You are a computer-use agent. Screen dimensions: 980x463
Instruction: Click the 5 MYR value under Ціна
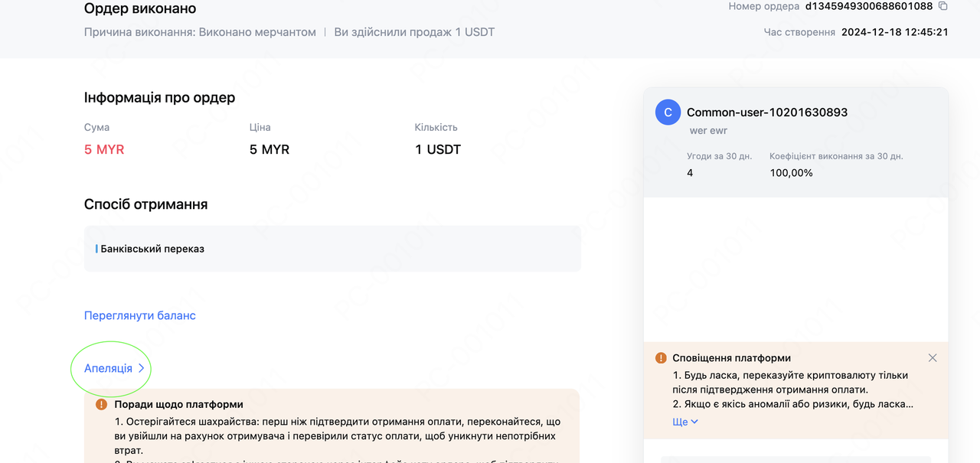point(269,149)
